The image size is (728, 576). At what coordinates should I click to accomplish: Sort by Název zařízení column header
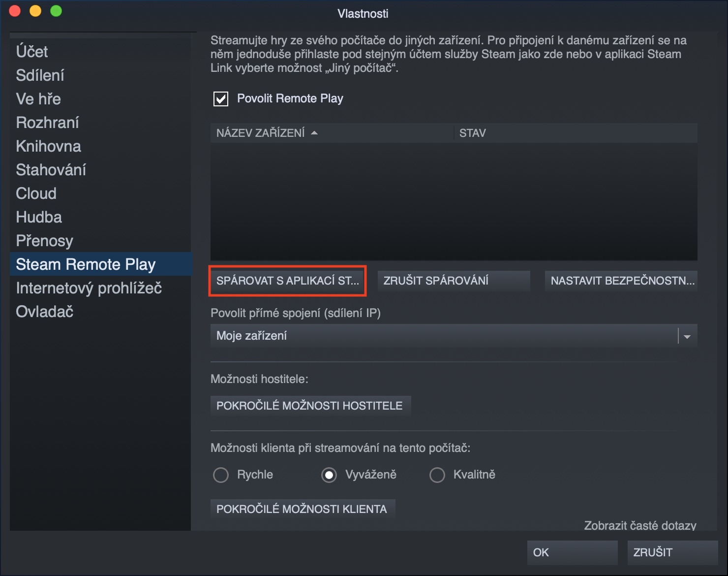pos(261,133)
